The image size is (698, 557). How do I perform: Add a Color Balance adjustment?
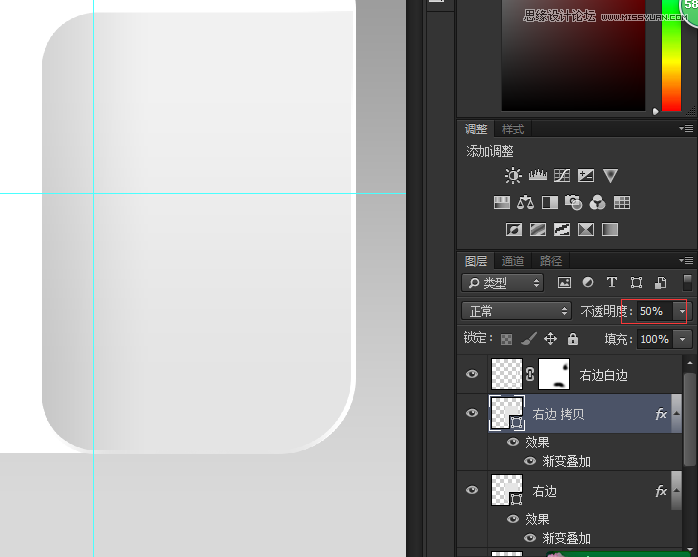pos(525,203)
